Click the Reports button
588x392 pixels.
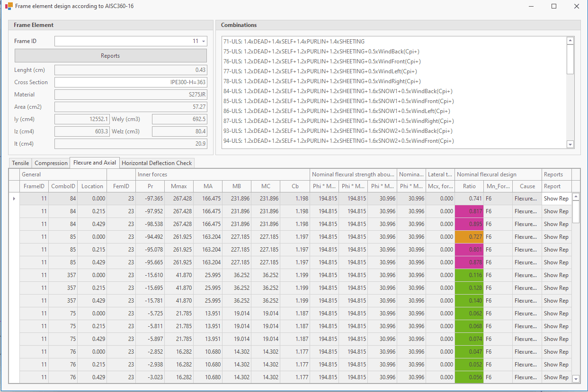pyautogui.click(x=110, y=56)
